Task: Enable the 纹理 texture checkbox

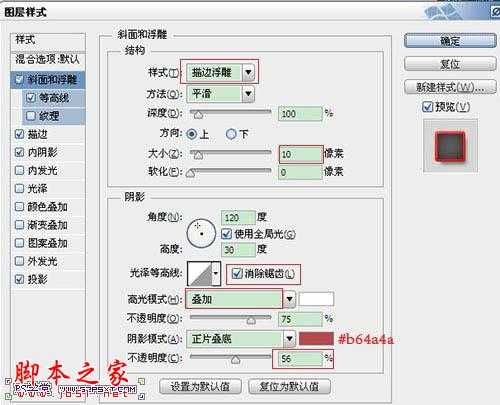Action: click(30, 116)
